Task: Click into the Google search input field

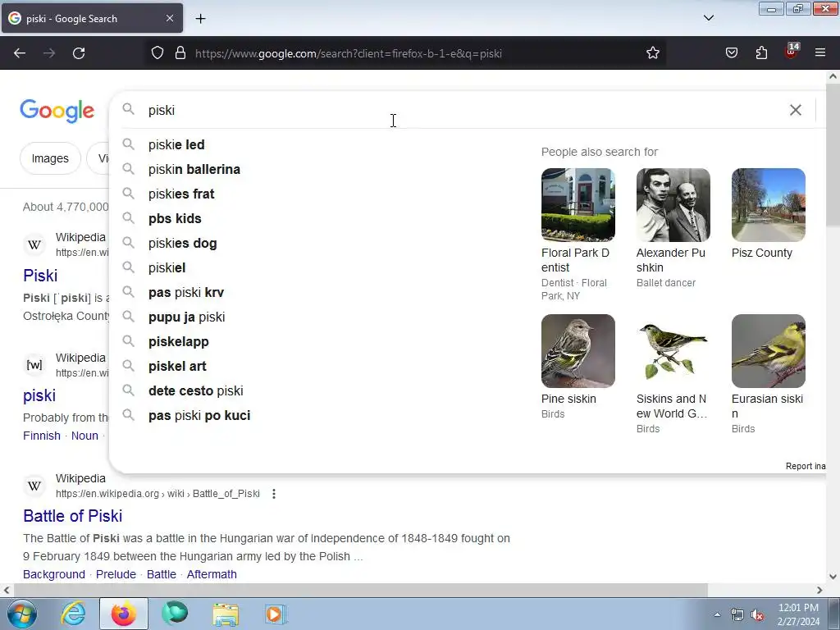Action: coord(461,110)
